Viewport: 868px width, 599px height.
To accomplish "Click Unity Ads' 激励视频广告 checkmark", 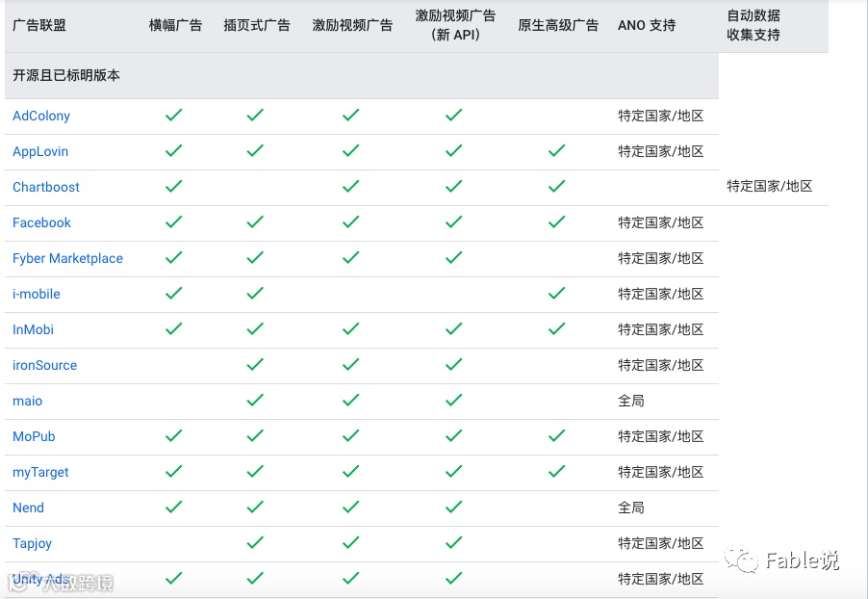I will click(x=350, y=579).
